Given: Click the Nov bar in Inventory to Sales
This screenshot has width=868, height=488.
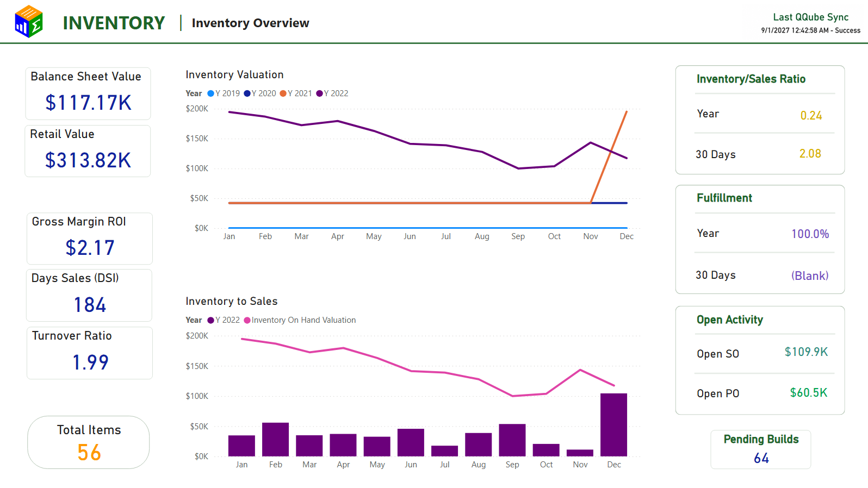Looking at the screenshot, I should (580, 453).
